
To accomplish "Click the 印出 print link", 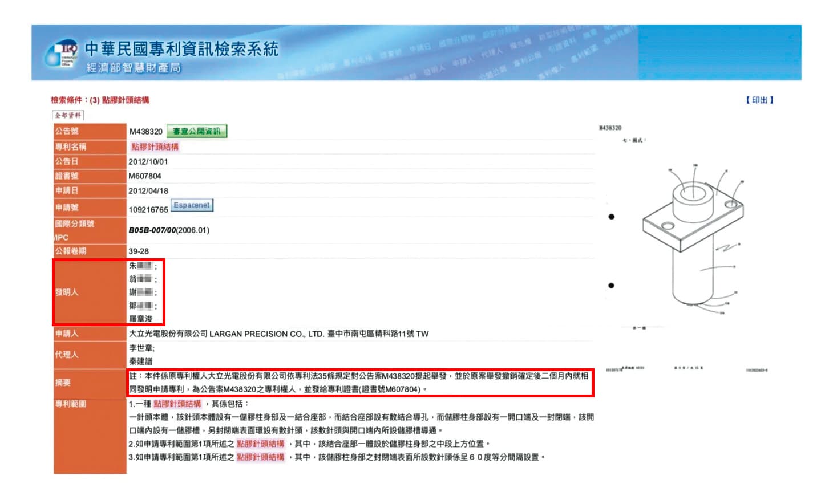I will pyautogui.click(x=760, y=100).
